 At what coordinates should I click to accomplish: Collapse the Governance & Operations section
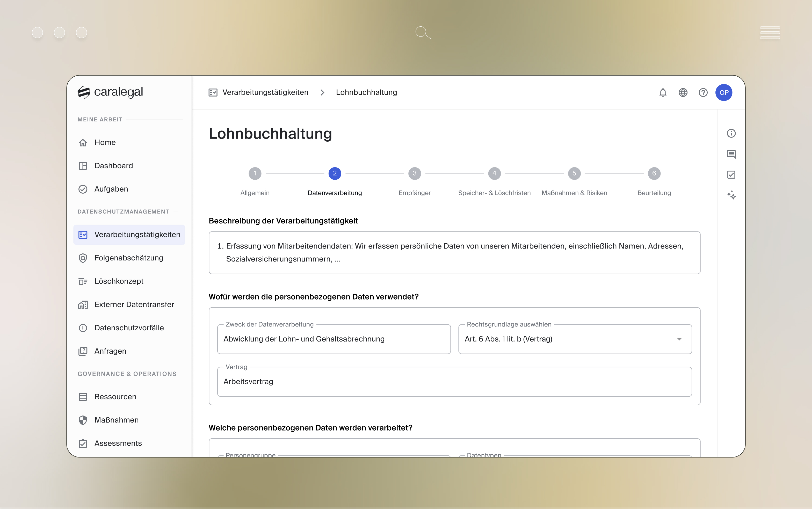180,374
